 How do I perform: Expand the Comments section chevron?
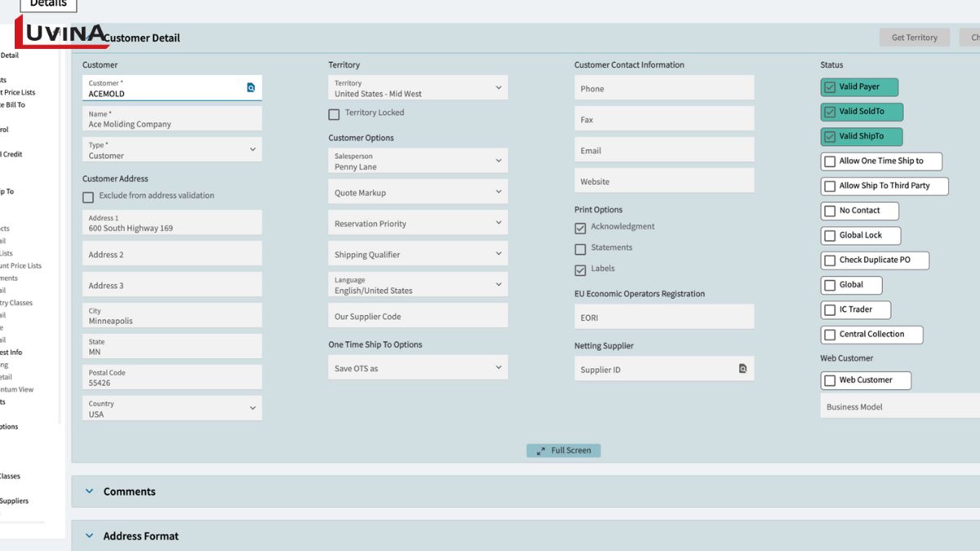click(90, 491)
